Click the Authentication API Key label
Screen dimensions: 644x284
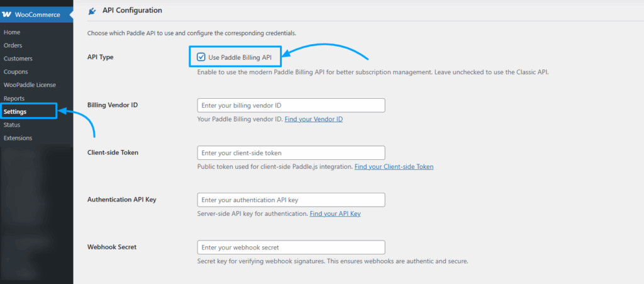(122, 200)
